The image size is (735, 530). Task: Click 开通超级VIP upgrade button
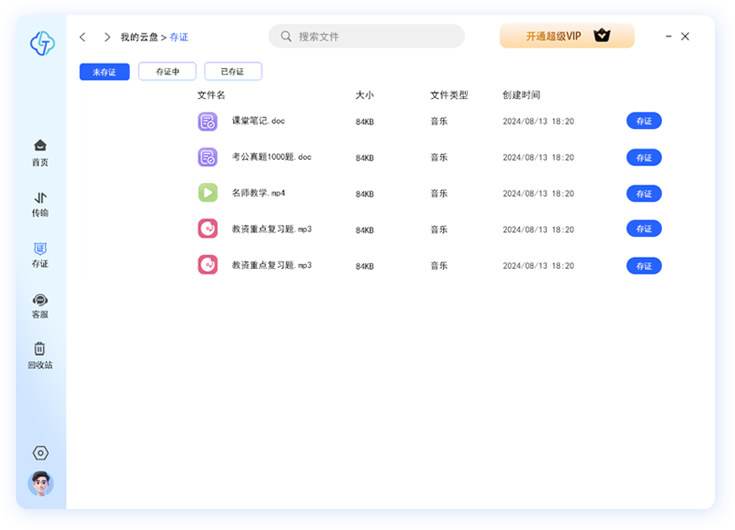coord(567,36)
